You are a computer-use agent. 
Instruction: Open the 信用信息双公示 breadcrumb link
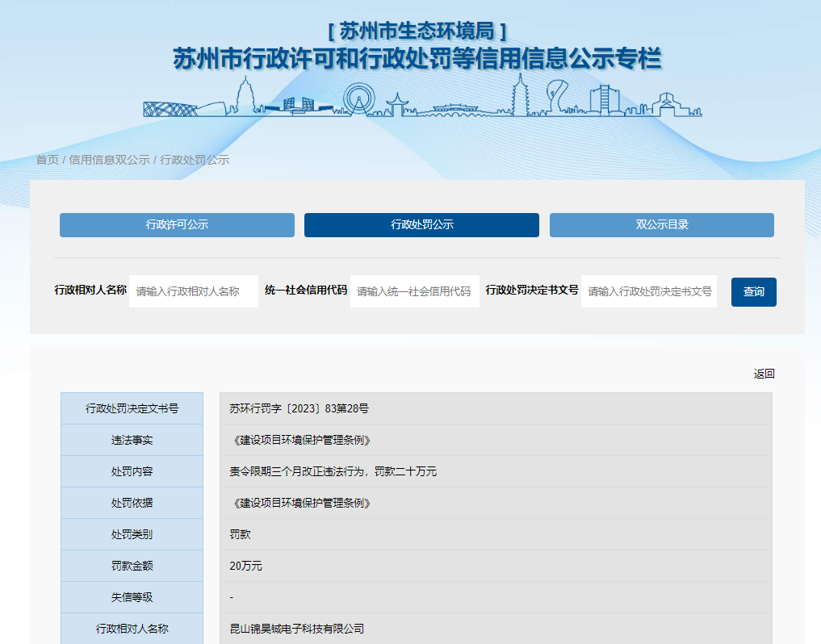coord(109,160)
